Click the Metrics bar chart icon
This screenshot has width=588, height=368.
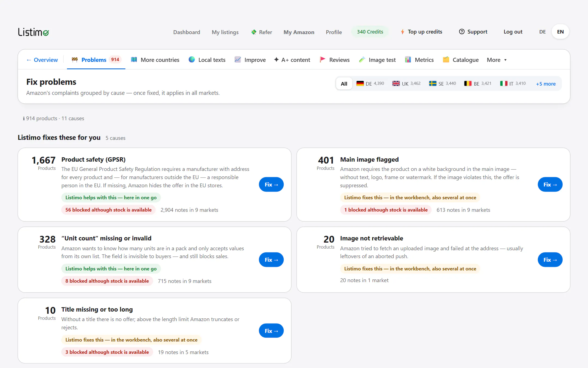click(408, 60)
